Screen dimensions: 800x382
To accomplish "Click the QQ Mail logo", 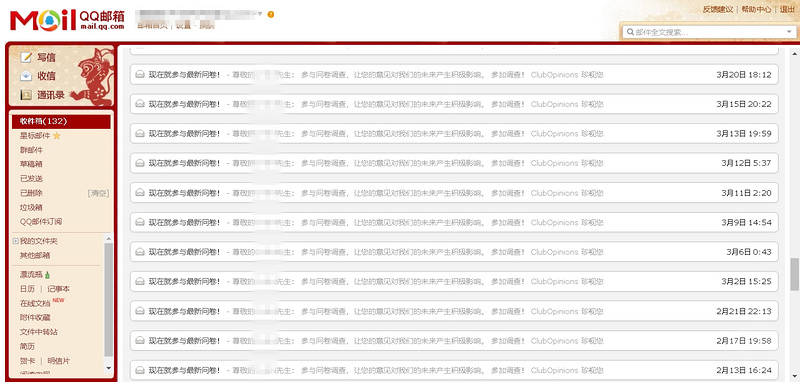I will (67, 20).
